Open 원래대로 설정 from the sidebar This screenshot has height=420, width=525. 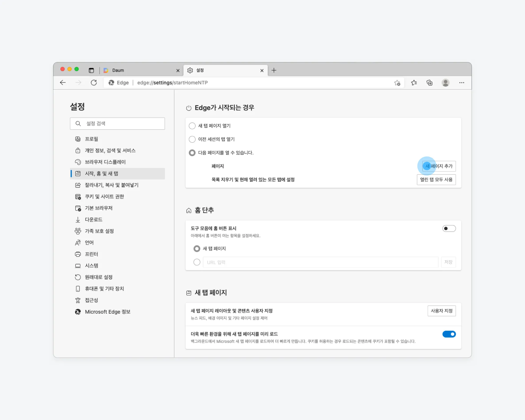98,277
